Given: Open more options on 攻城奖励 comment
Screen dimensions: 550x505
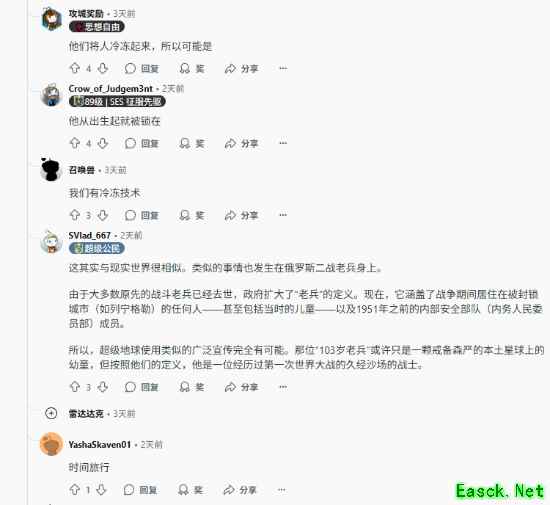Looking at the screenshot, I should pyautogui.click(x=283, y=68).
